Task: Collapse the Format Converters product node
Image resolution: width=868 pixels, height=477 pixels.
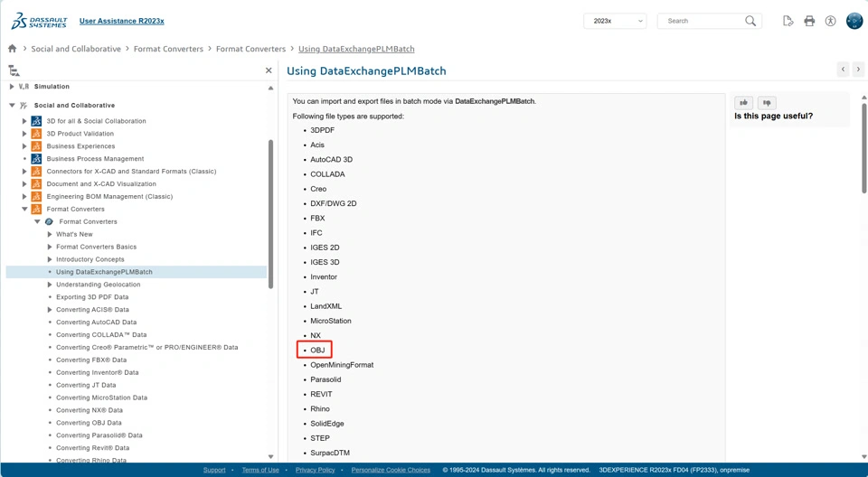Action: [x=24, y=210]
